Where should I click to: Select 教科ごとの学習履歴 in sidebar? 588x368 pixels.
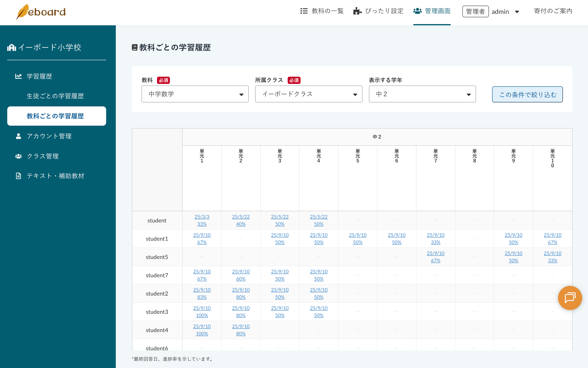tap(56, 116)
